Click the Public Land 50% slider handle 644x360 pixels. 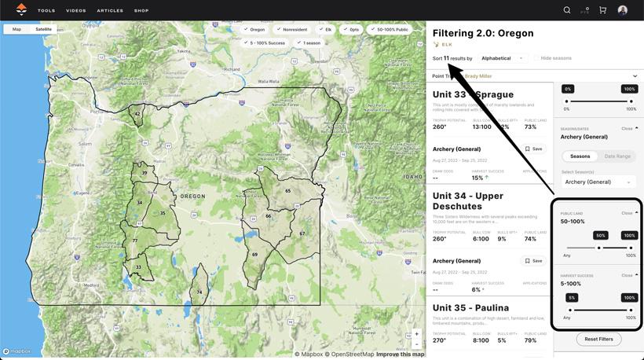click(x=598, y=248)
